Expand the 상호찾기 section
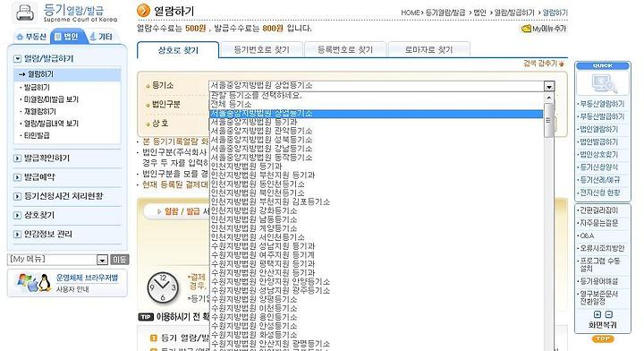Image resolution: width=644 pixels, height=351 pixels. click(x=17, y=216)
